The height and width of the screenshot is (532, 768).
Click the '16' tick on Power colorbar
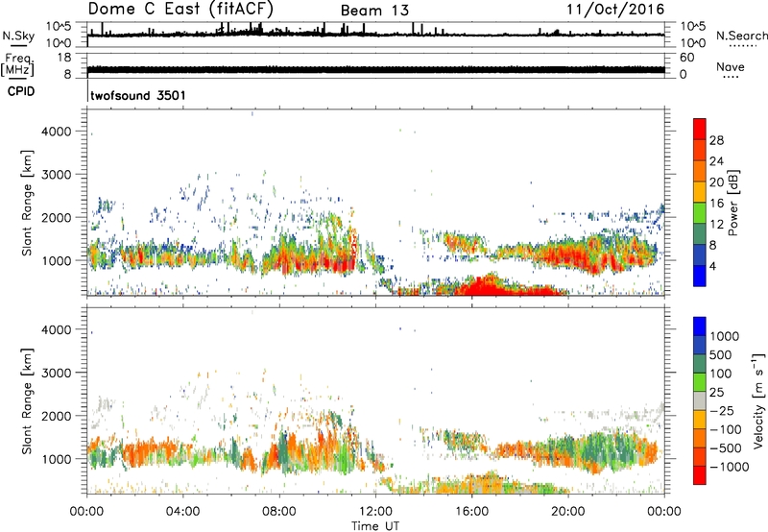(x=716, y=204)
